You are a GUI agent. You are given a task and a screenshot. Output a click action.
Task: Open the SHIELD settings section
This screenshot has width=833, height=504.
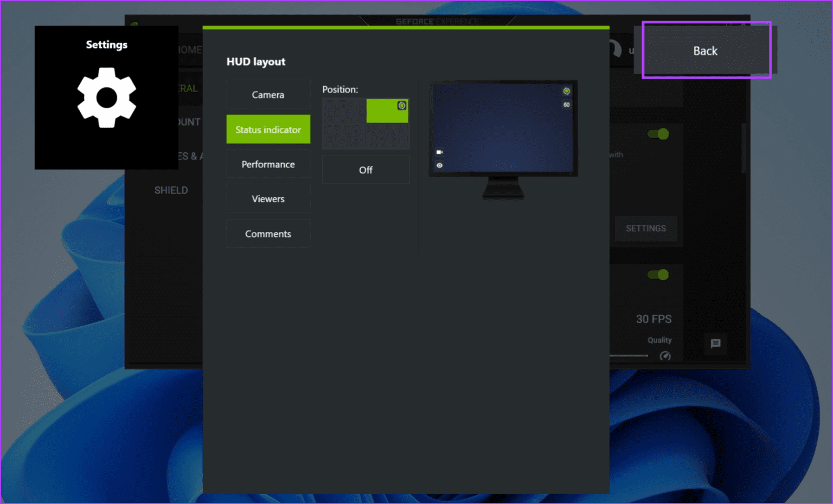[x=171, y=190]
